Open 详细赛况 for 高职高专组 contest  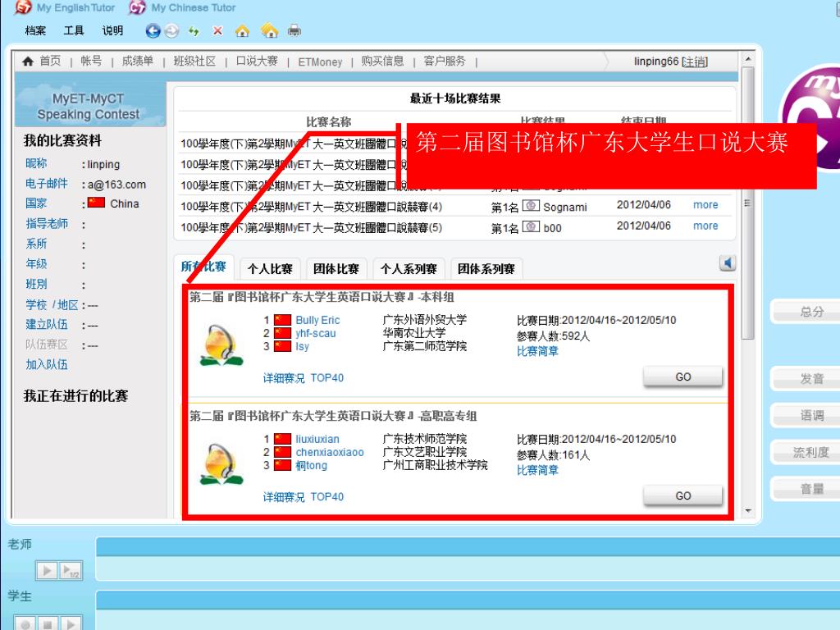coord(284,497)
